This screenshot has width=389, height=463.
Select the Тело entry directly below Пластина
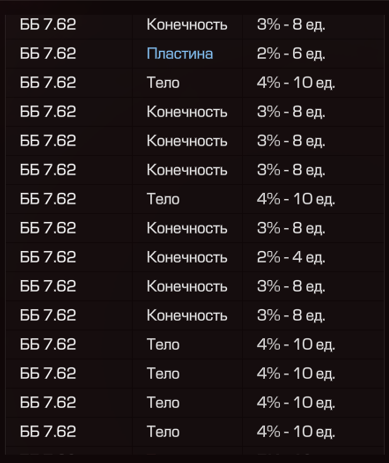[x=163, y=83]
